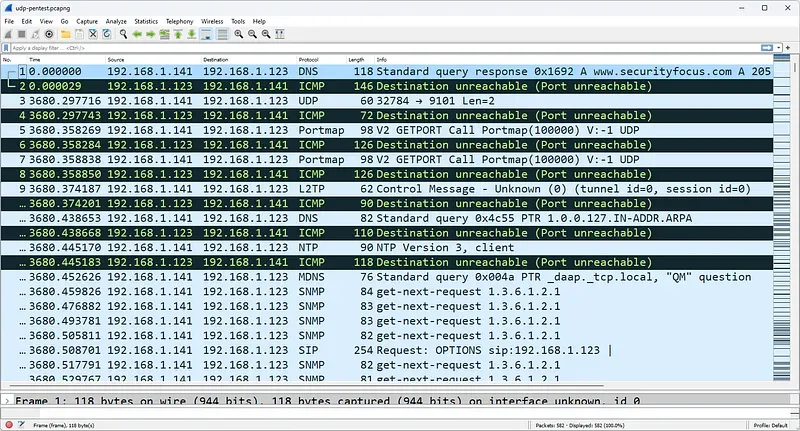Add a display filter button with plus
Image resolution: width=800 pixels, height=431 pixels.
[788, 47]
